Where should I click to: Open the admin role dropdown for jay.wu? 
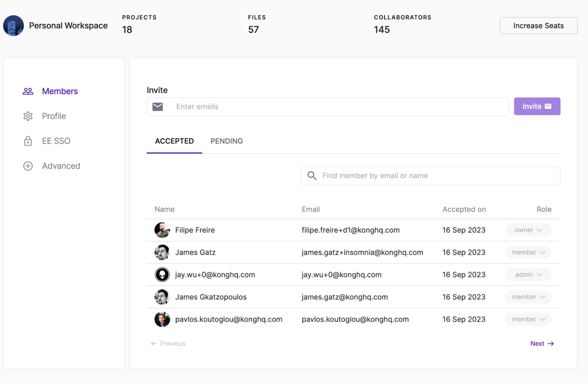(x=528, y=275)
